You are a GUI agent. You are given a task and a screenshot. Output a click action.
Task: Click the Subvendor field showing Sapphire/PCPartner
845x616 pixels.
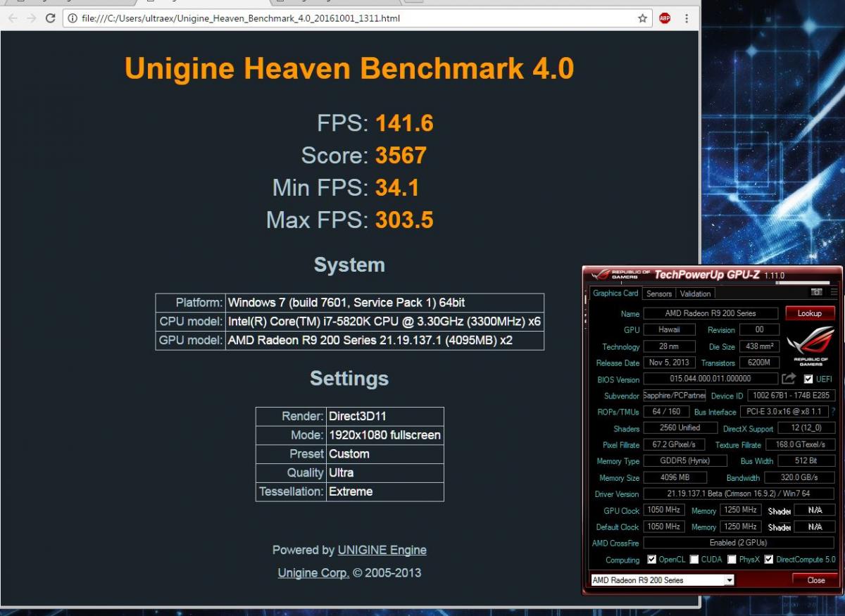click(x=675, y=396)
